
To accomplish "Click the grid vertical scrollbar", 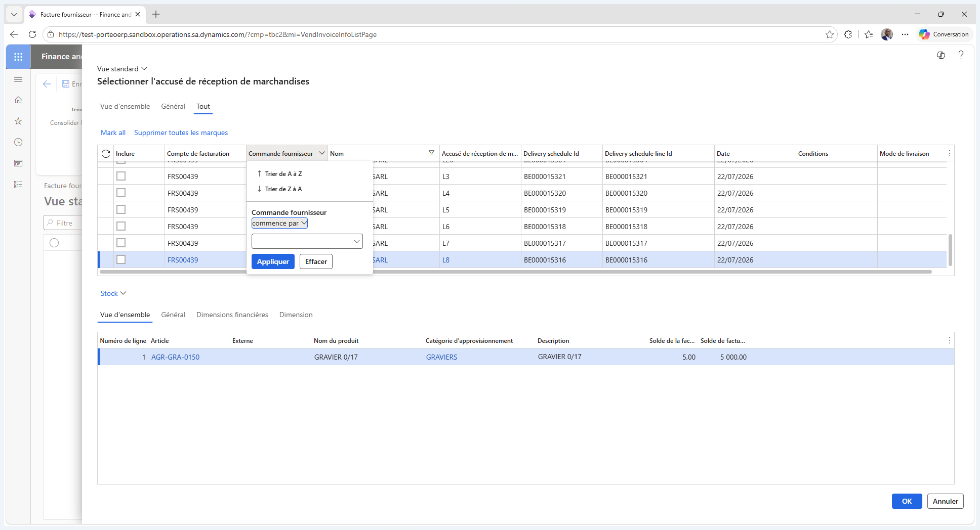I will [x=950, y=250].
